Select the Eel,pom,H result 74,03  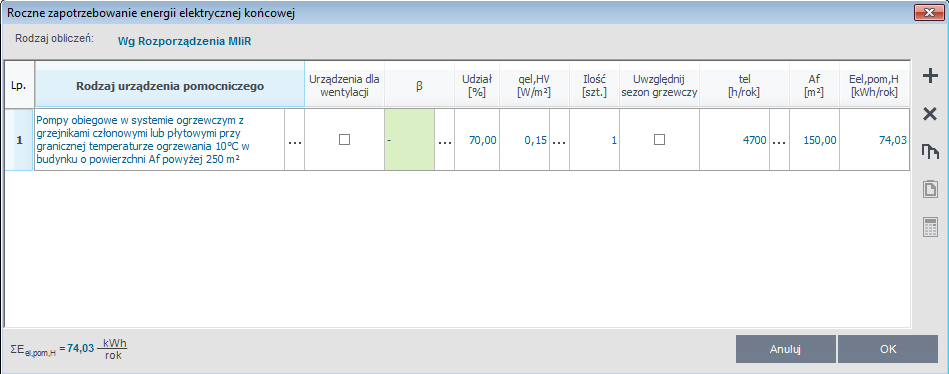click(874, 140)
